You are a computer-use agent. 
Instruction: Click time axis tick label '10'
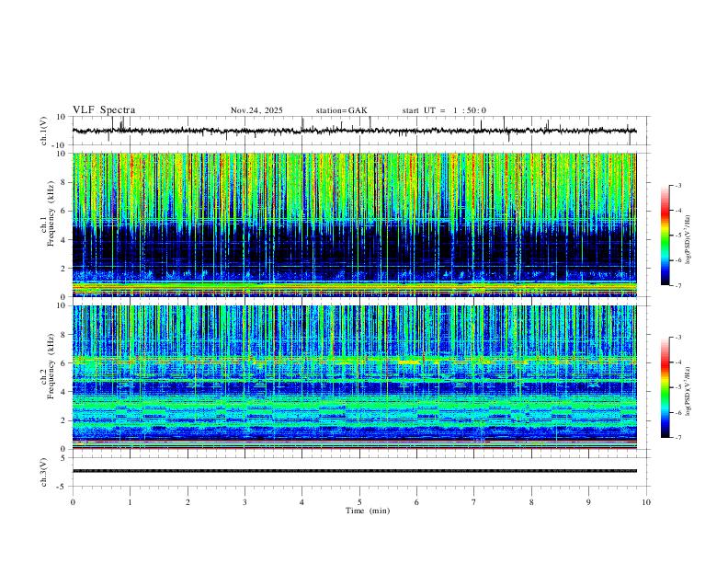click(x=646, y=502)
